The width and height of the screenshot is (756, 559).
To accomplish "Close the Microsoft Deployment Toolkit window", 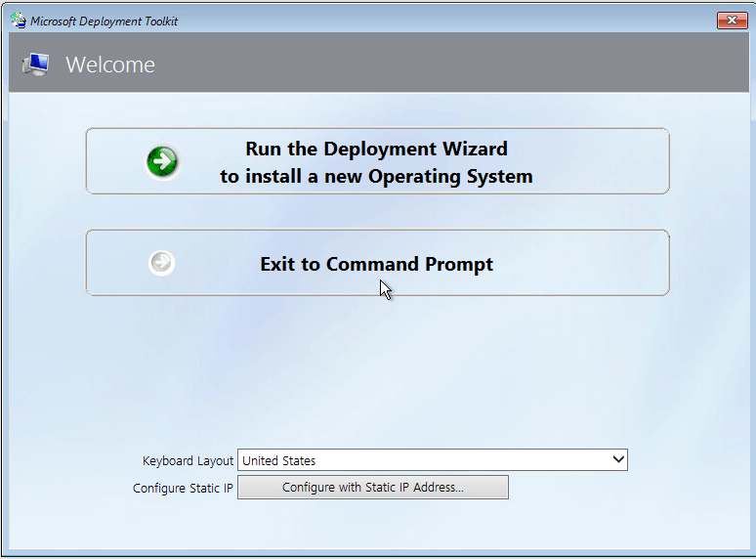I will tap(732, 21).
